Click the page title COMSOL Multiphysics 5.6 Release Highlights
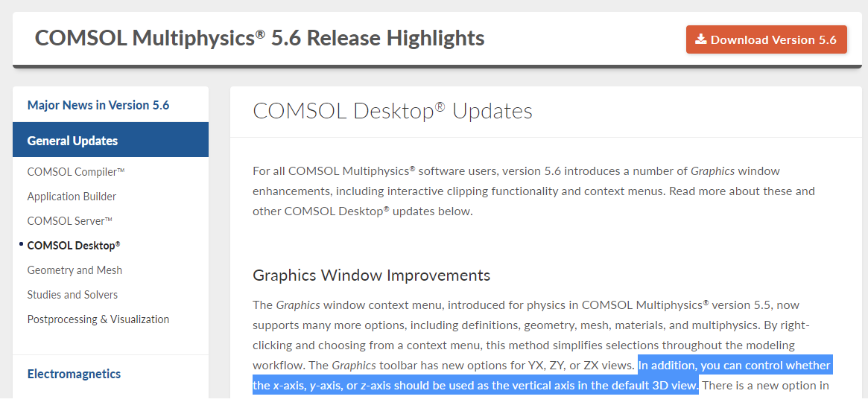 tap(259, 38)
